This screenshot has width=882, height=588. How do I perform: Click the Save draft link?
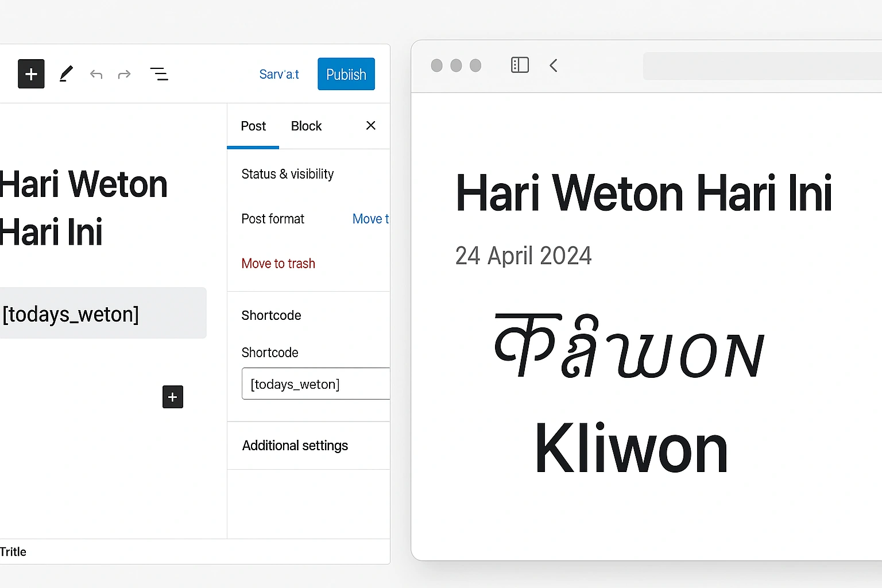pos(279,73)
